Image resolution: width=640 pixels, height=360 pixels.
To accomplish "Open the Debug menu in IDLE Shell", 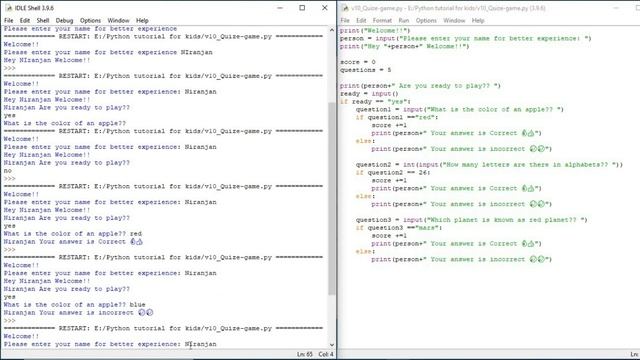I will 64,20.
